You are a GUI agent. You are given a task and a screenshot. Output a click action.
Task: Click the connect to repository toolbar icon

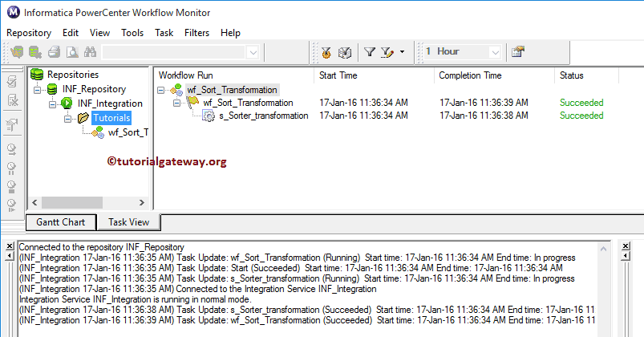tap(17, 52)
